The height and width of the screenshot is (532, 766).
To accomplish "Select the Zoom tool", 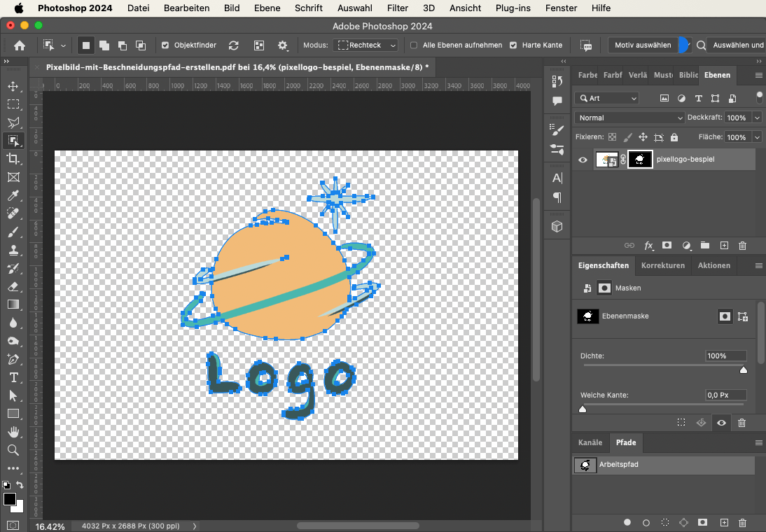I will [13, 450].
